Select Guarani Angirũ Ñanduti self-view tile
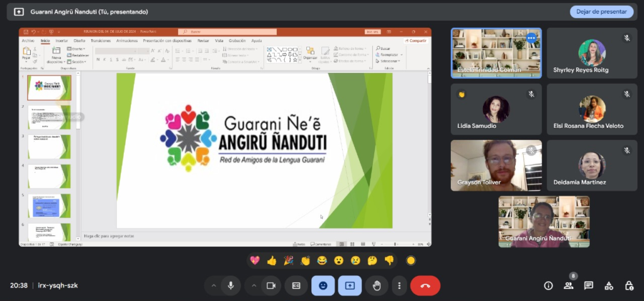 click(544, 222)
